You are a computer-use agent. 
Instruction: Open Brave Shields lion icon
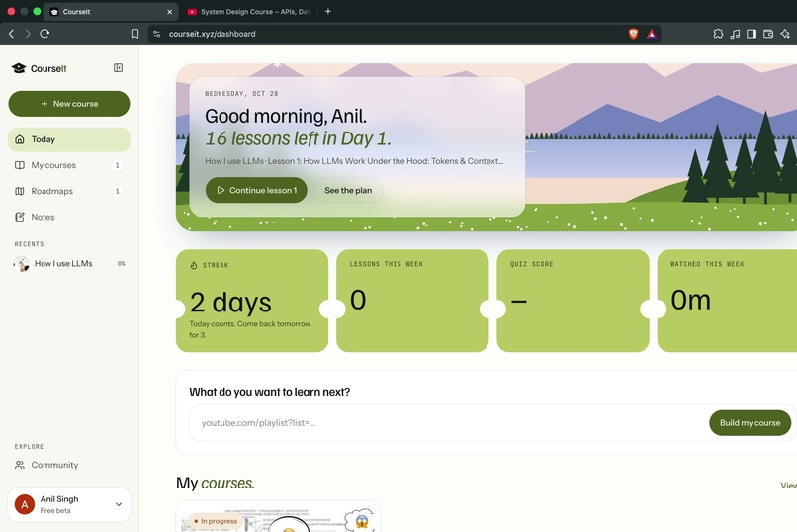[633, 34]
